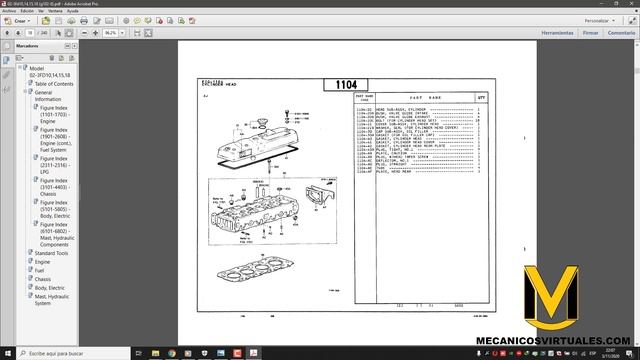Image resolution: width=640 pixels, height=360 pixels.
Task: Open the Edición menu
Action: 27,11
